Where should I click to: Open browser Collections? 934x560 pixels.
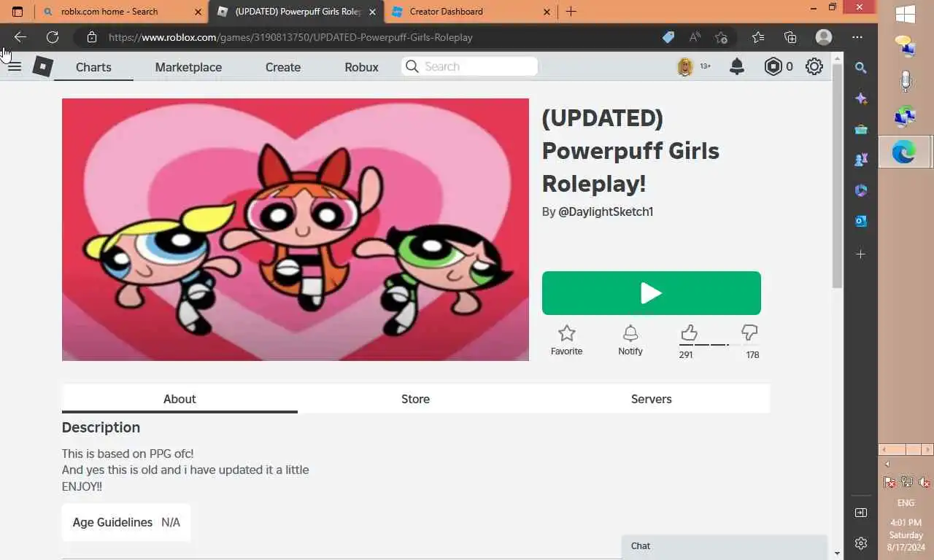[790, 37]
